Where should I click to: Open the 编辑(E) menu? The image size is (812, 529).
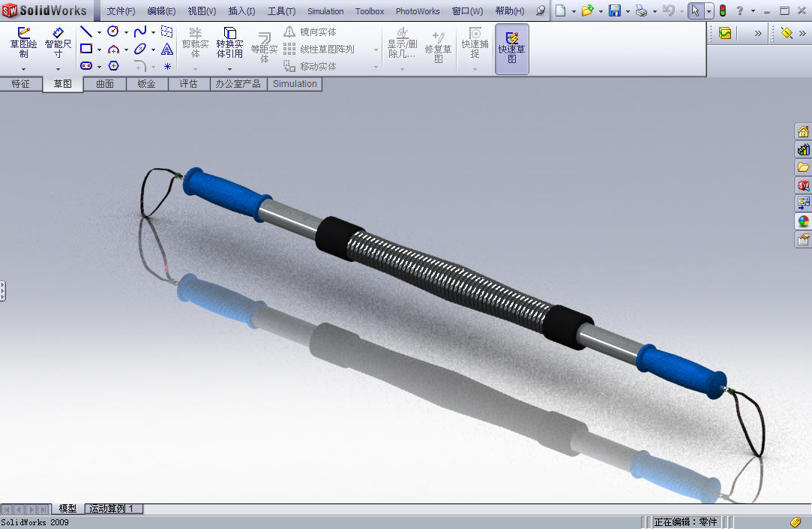point(161,11)
